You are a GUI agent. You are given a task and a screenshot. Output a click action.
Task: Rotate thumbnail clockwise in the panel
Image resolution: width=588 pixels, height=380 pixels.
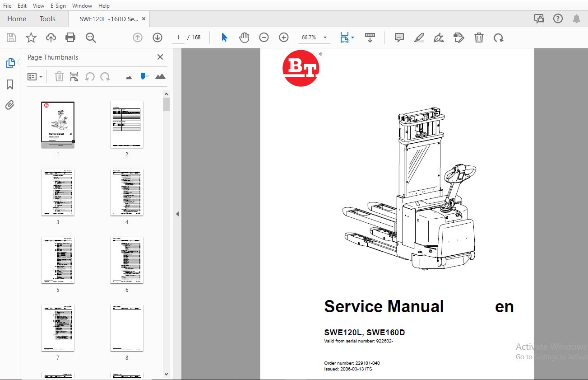pos(105,76)
